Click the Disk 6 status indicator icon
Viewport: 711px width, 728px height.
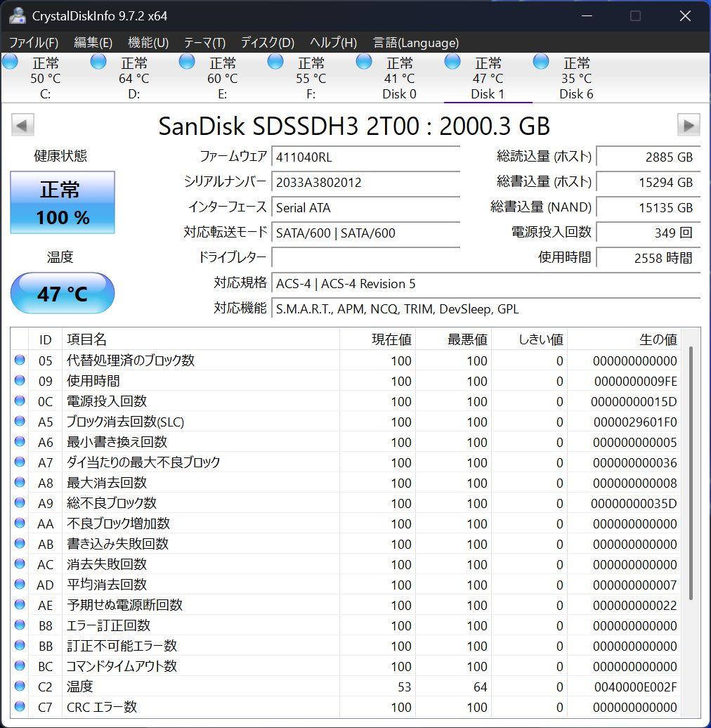[541, 62]
